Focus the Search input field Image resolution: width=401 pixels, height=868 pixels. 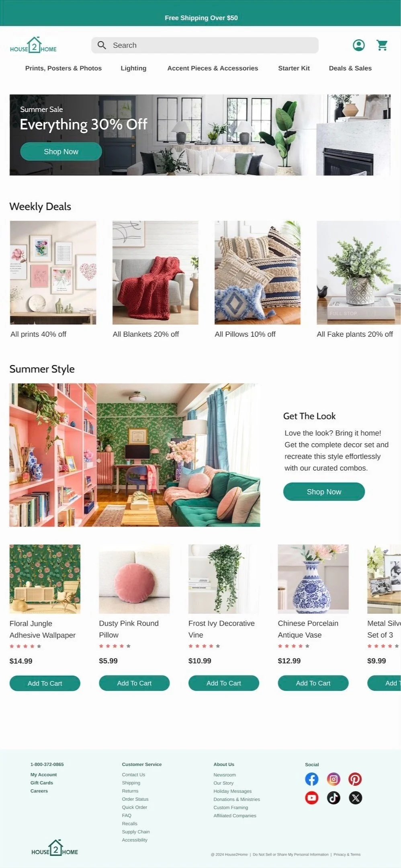coord(205,45)
